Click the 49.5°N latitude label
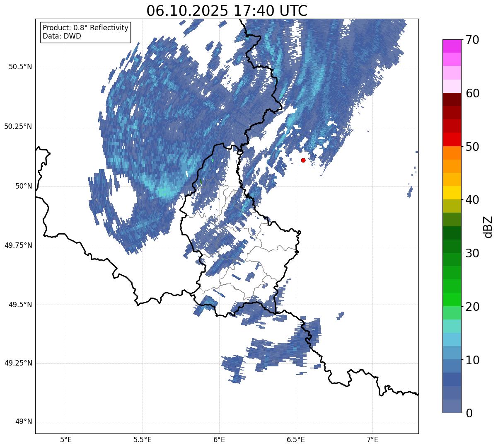Image resolution: width=498 pixels, height=448 pixels. coord(20,305)
